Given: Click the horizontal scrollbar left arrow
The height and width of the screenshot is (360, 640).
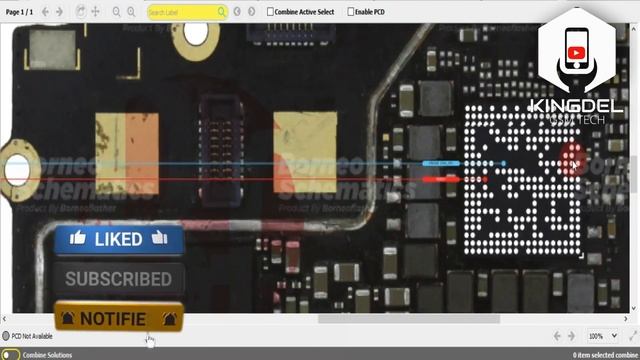Looking at the screenshot, I should click(4, 319).
